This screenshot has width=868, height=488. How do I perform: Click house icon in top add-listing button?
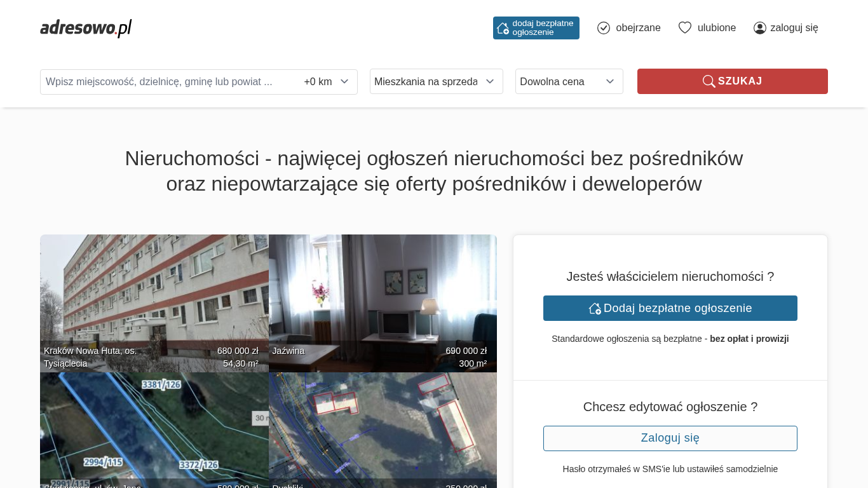click(503, 28)
